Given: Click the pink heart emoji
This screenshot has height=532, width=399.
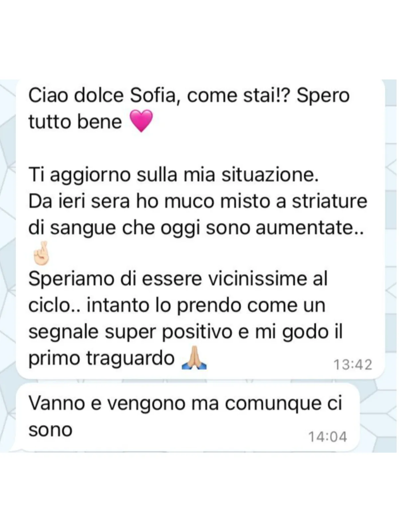Looking at the screenshot, I should (140, 121).
